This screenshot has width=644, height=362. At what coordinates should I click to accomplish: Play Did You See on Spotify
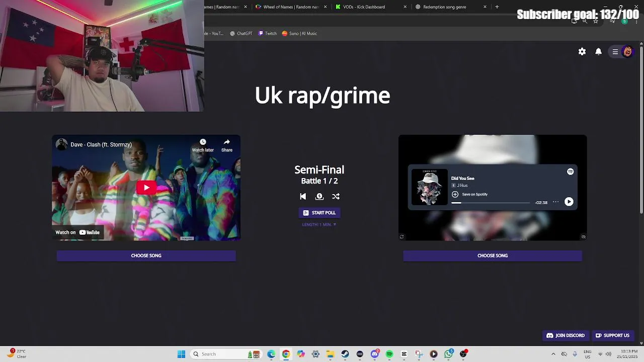tap(569, 202)
